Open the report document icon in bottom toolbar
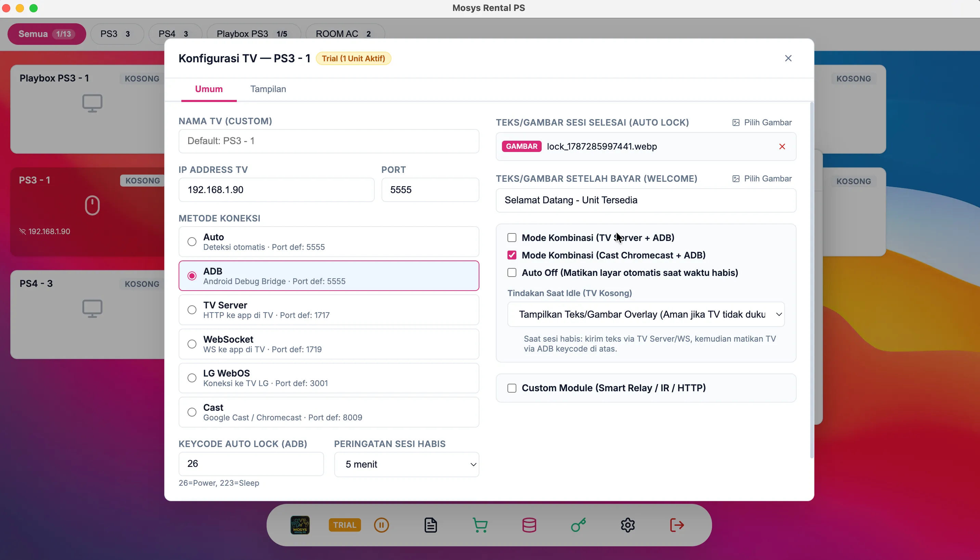Screen dimensions: 980x560 tap(430, 525)
